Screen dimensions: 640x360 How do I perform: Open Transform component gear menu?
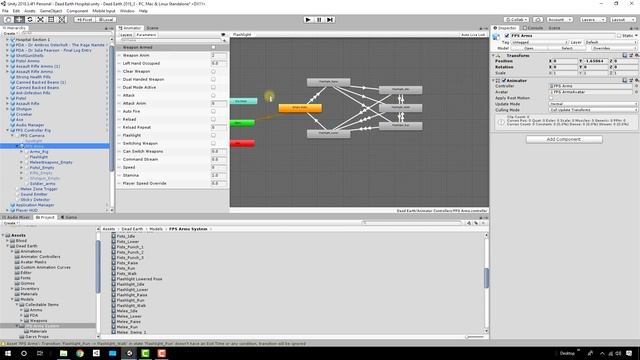(x=636, y=55)
